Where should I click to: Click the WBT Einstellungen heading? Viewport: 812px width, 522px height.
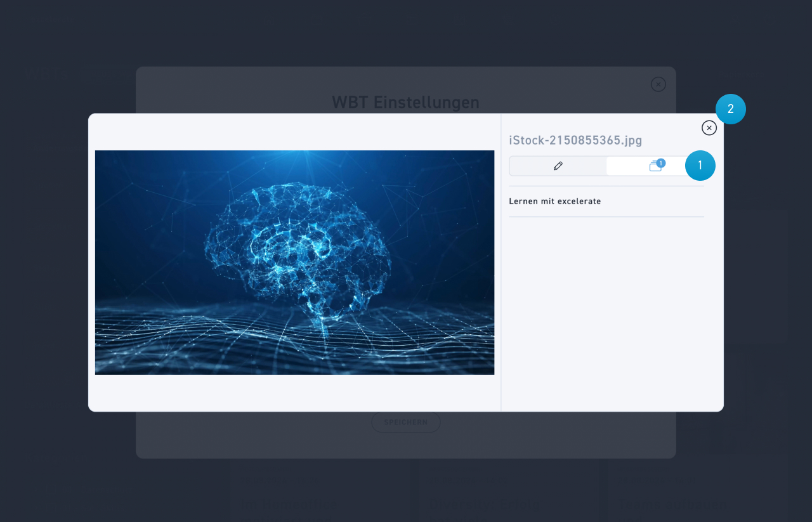(x=405, y=102)
